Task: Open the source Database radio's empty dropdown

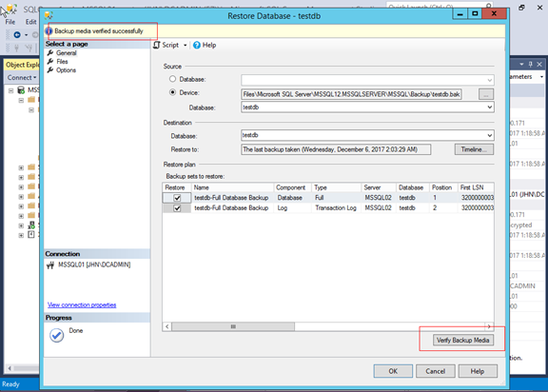Action: point(489,80)
